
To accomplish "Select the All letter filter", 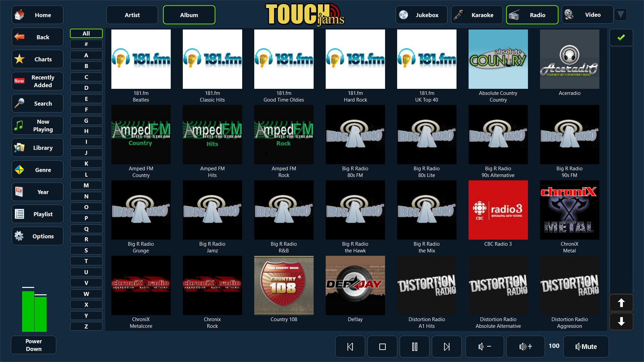I will pos(86,34).
